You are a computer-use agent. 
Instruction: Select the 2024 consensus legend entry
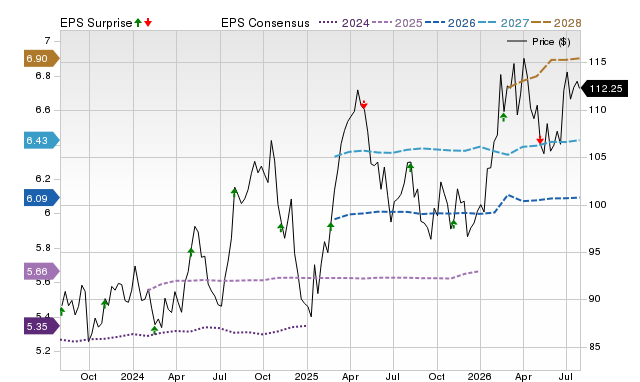click(x=344, y=23)
